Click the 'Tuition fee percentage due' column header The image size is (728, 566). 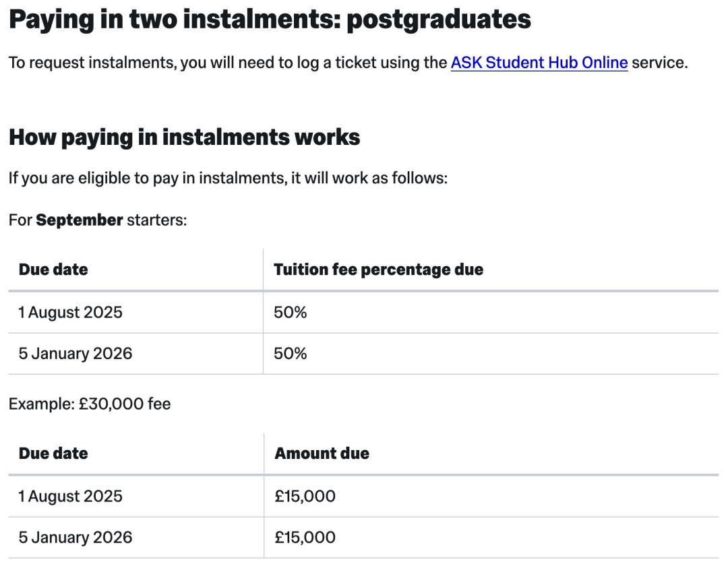(x=378, y=270)
